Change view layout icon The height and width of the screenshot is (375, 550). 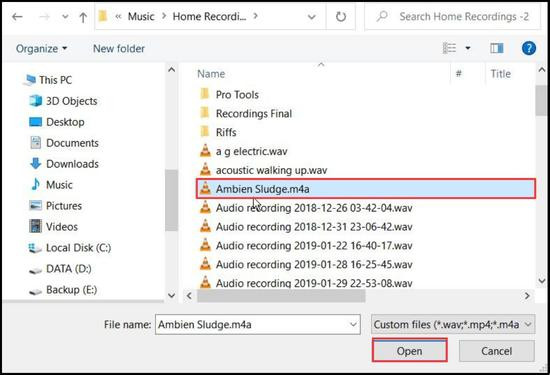(449, 48)
